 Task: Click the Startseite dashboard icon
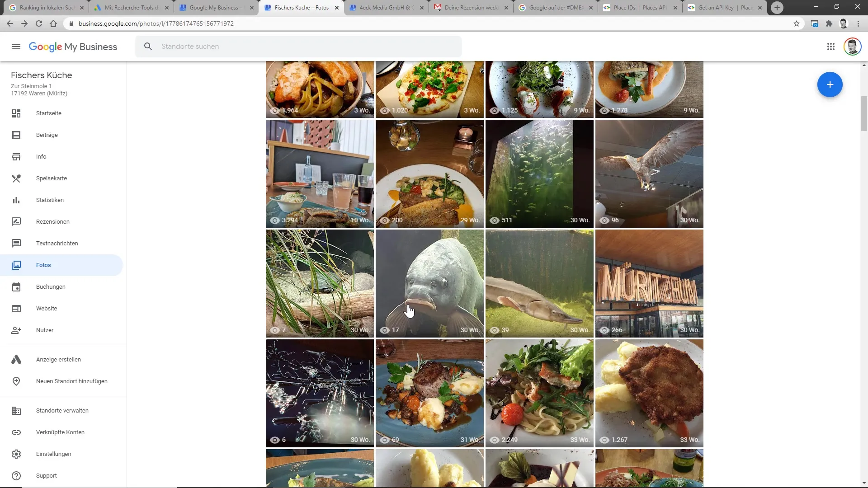[x=16, y=113]
